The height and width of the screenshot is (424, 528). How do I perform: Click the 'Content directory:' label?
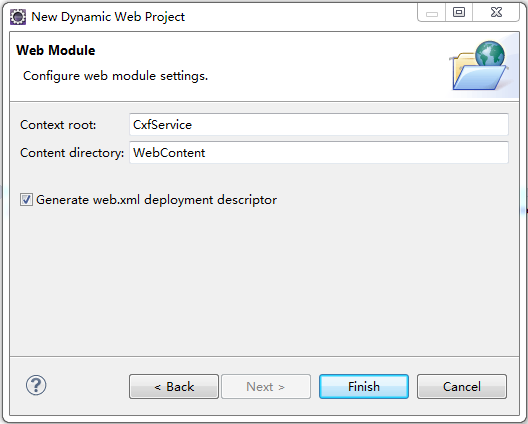tap(72, 153)
